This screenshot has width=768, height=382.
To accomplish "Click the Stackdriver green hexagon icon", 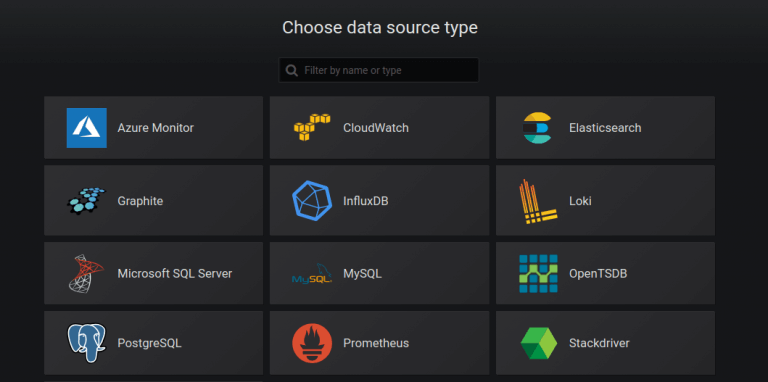I will pos(539,343).
